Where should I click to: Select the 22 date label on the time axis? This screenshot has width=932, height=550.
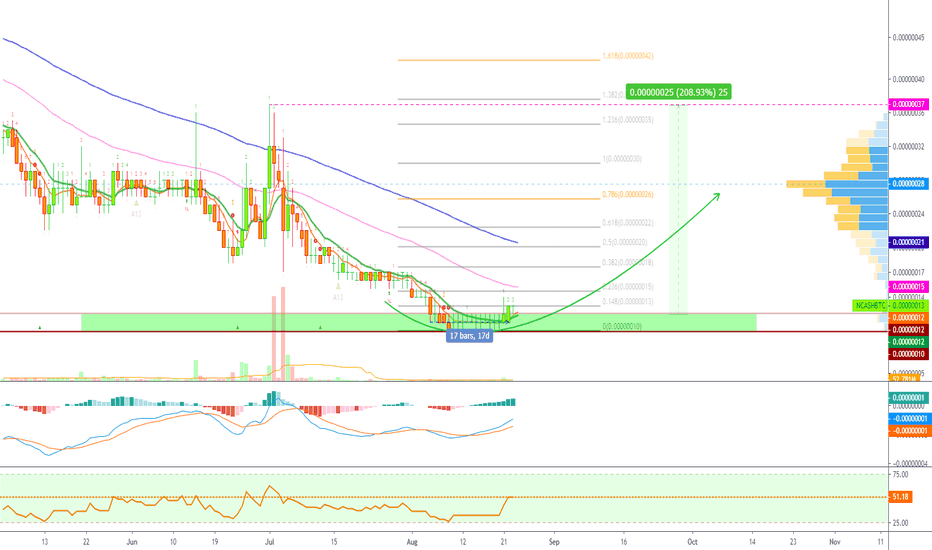click(x=86, y=542)
